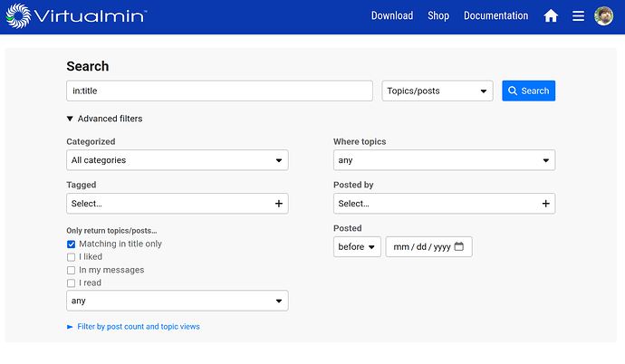Viewport: 625px width, 364px height.
Task: Focus the search text field
Action: coord(219,91)
